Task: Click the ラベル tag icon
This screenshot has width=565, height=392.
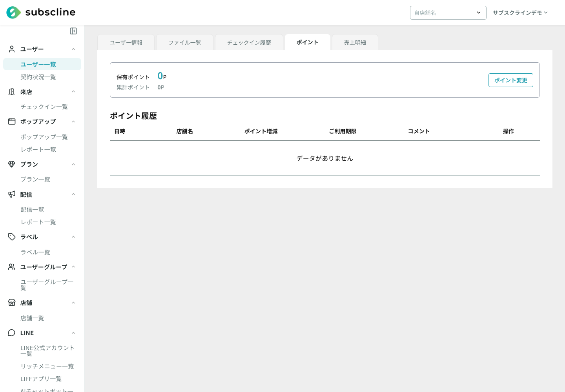Action: (12, 237)
